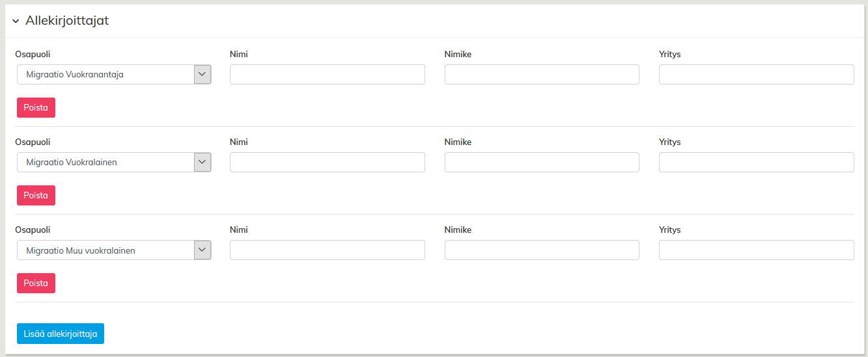Click the arrow icon of Vuokranantaja select
868x357 pixels.
203,75
